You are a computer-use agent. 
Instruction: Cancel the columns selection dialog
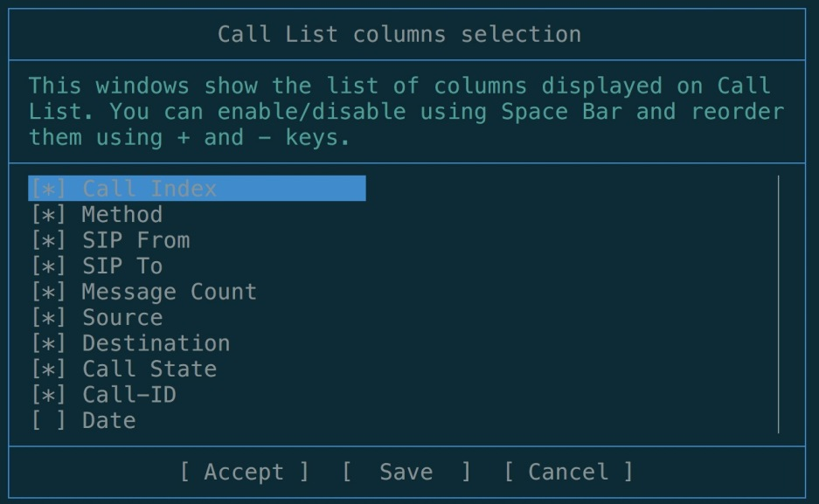(568, 473)
